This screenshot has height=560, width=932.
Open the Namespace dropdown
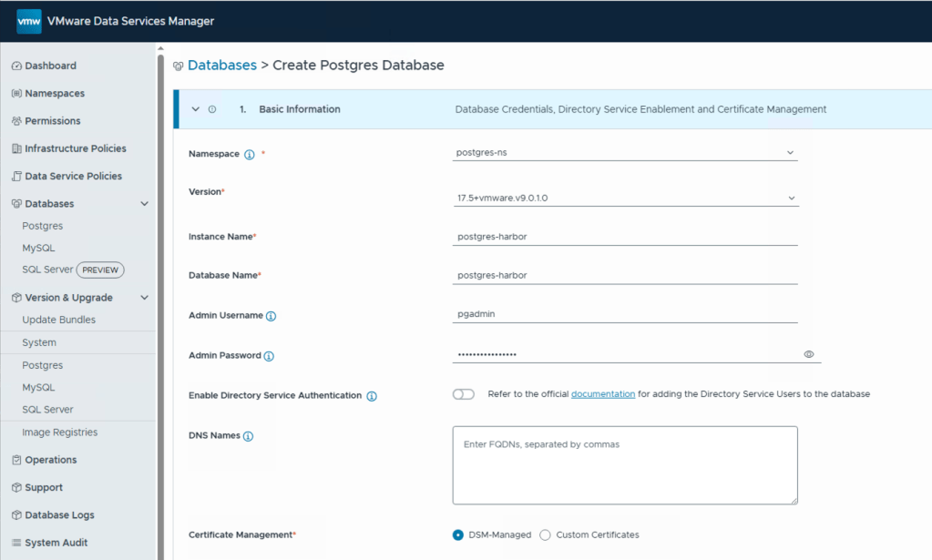625,153
